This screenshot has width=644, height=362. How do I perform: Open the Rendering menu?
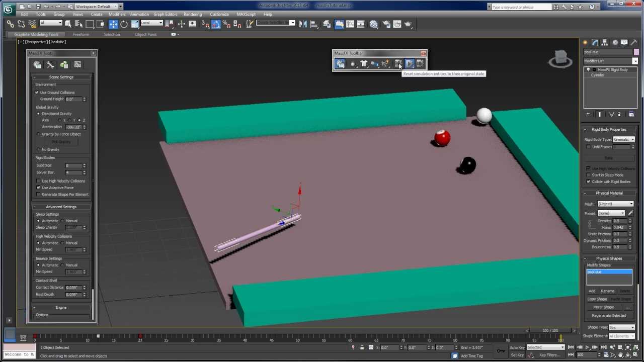point(193,14)
